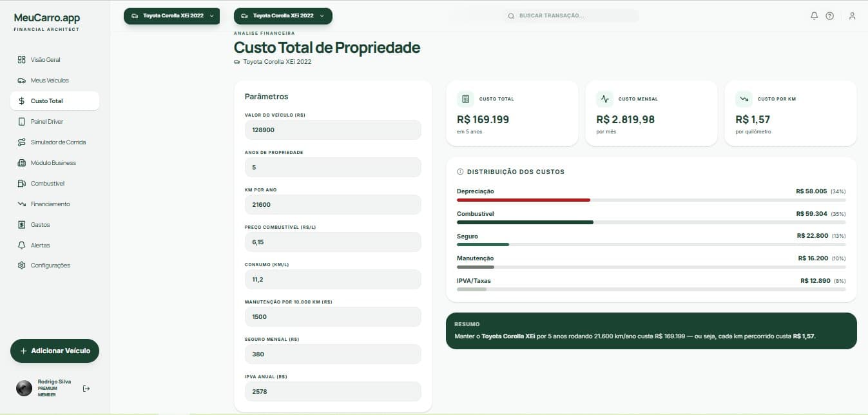Open Simulador de Corrida section
868x415 pixels.
coord(55,142)
